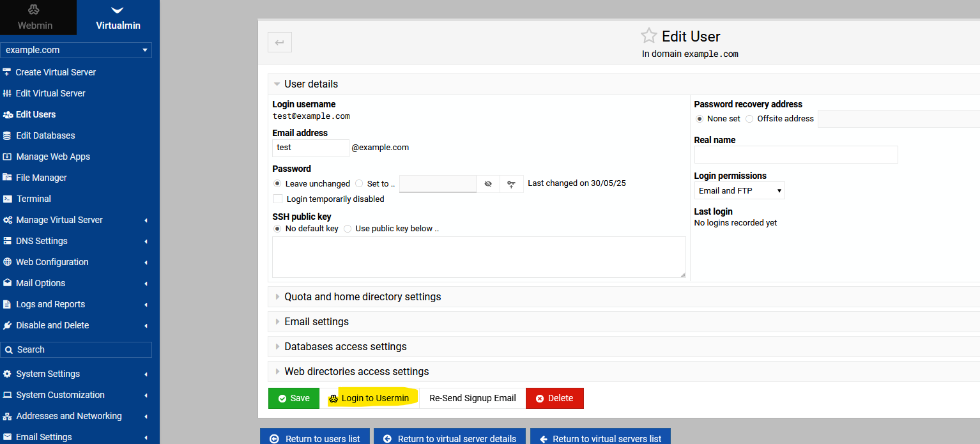Click the Web Configuration globe icon
Screen dimensions: 980x444
coord(8,262)
